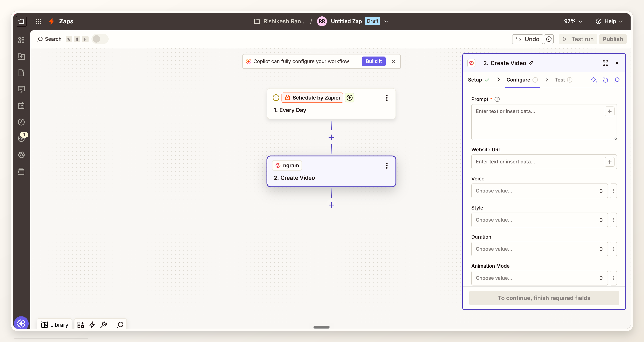Open version history next to Undo

(549, 39)
